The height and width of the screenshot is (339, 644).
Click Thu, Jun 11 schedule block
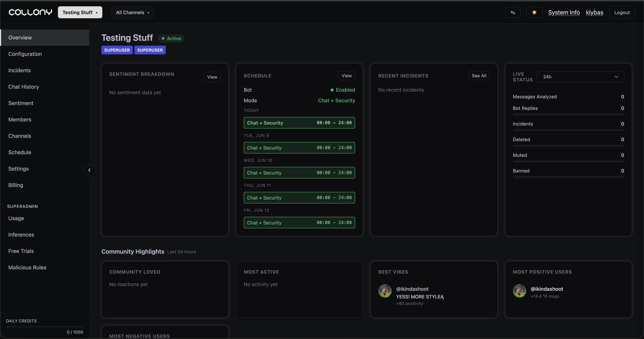[299, 198]
